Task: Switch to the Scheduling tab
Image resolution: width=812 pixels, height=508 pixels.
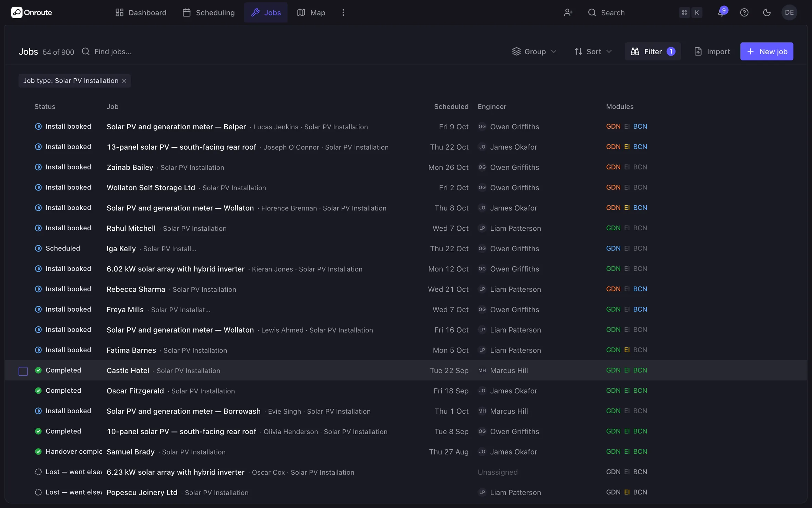Action: 208,12
